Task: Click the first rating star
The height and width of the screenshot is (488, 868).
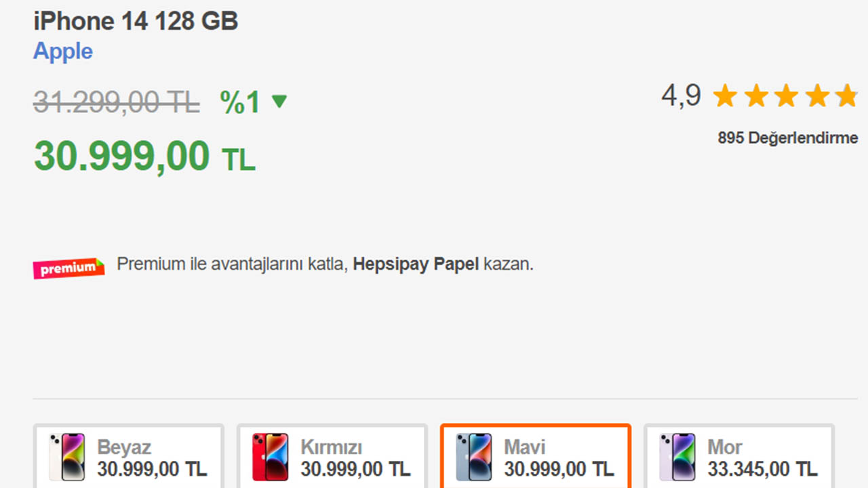Action: click(725, 96)
